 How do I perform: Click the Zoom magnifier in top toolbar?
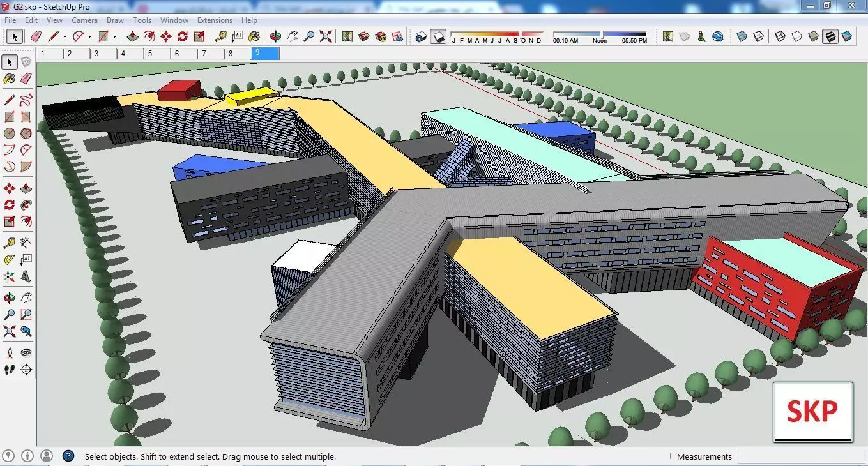click(x=309, y=36)
